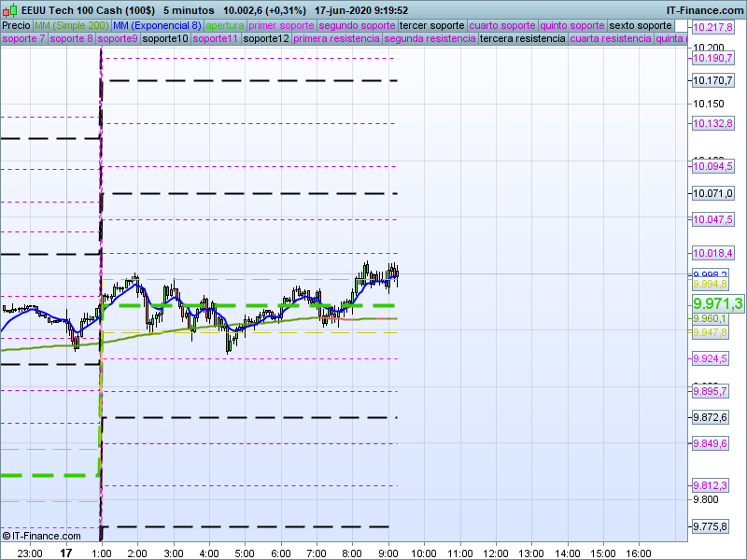Select the Precio legend label

[x=16, y=25]
